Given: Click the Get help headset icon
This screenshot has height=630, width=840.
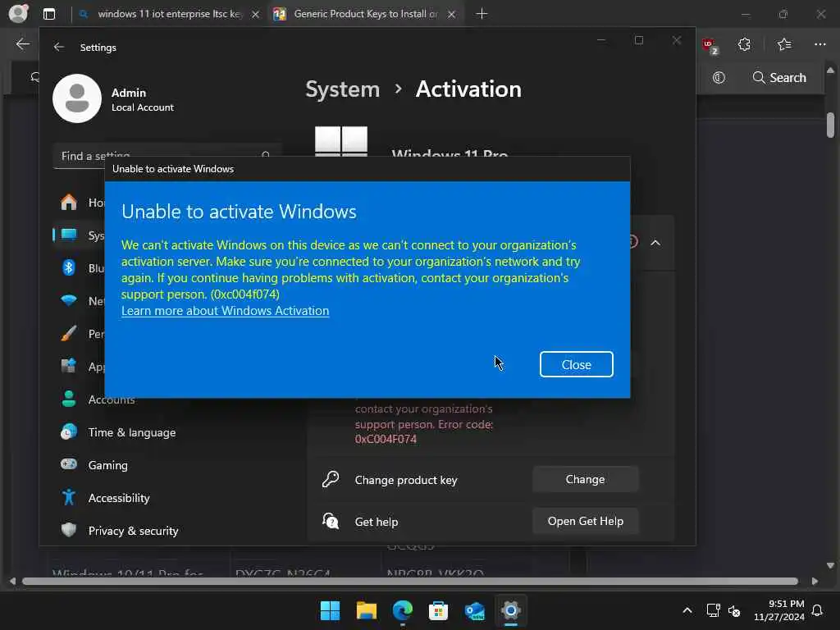Looking at the screenshot, I should tap(331, 521).
